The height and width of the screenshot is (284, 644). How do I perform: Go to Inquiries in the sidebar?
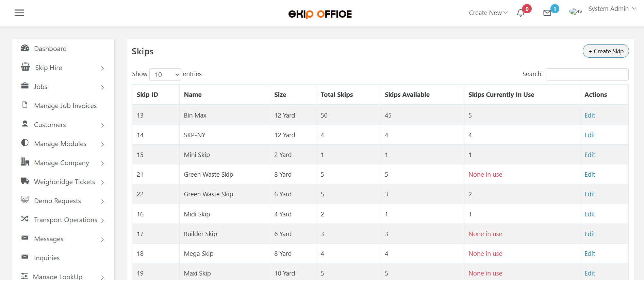47,258
